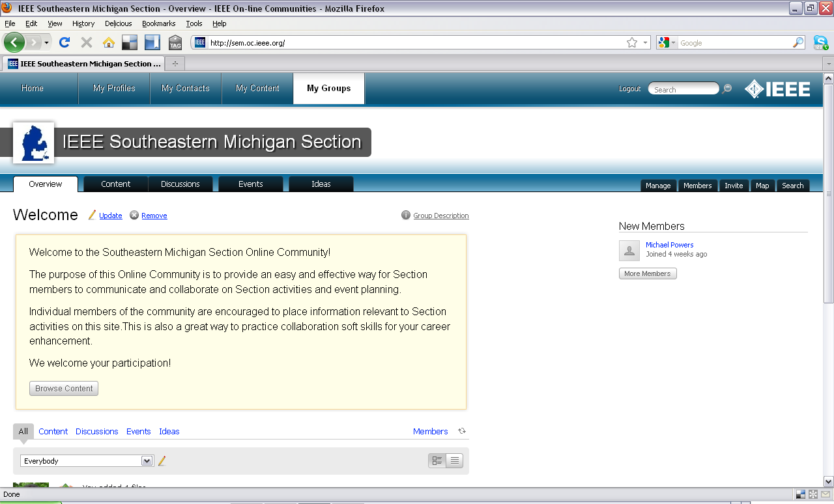
Task: Open the Everybody filter dropdown
Action: [87, 461]
